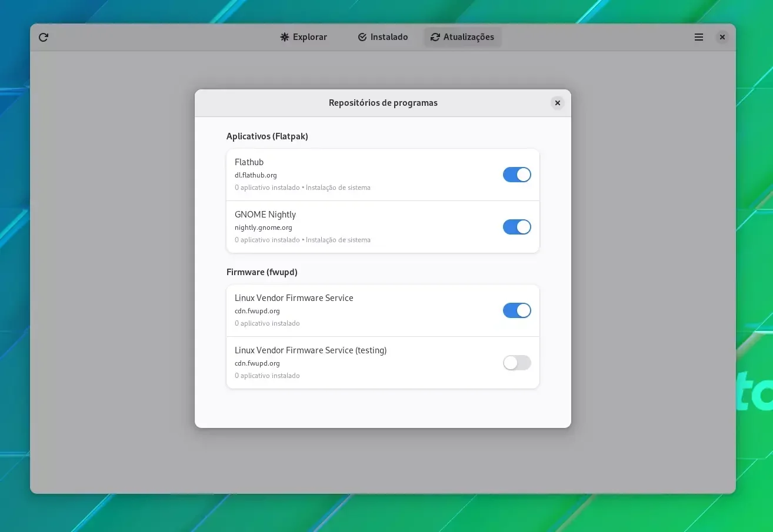Image resolution: width=773 pixels, height=532 pixels.
Task: Click the nightly.gnome.org address text
Action: (x=264, y=227)
